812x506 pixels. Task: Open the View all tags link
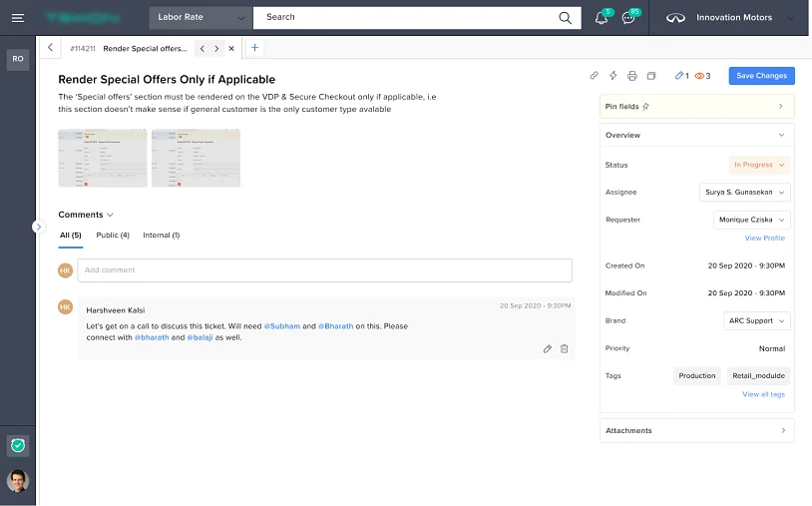[764, 394]
